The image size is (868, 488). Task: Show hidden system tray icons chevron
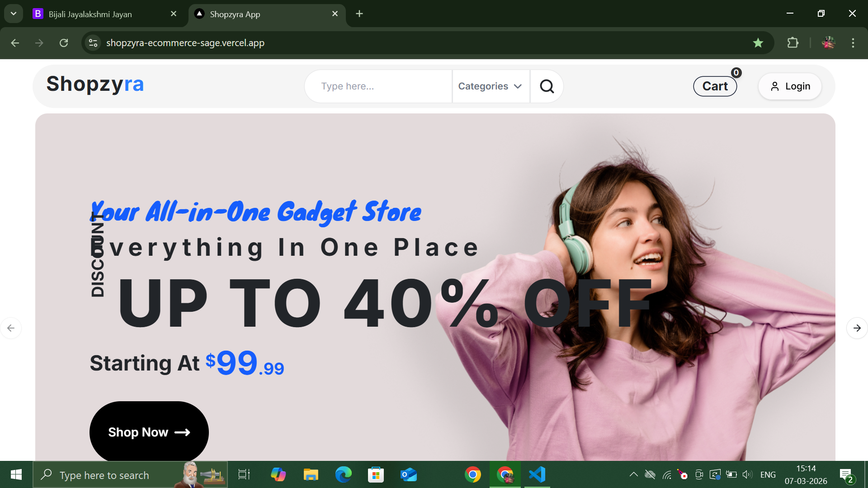click(x=634, y=474)
